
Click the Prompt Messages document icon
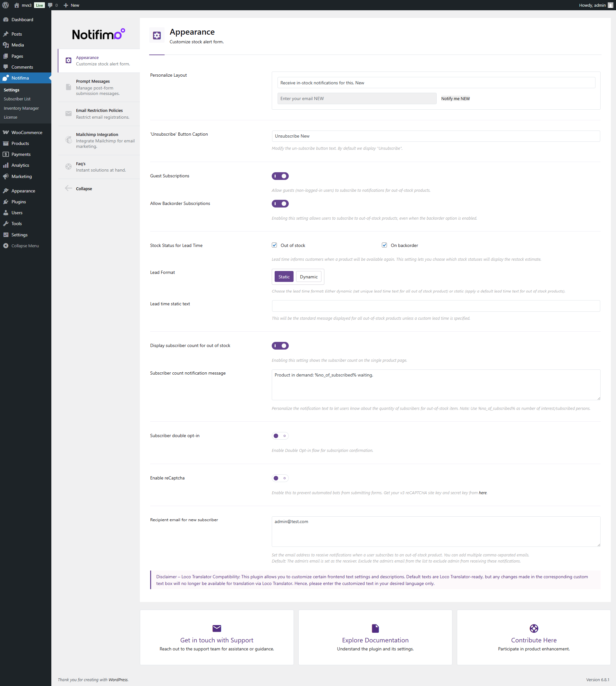pos(68,87)
